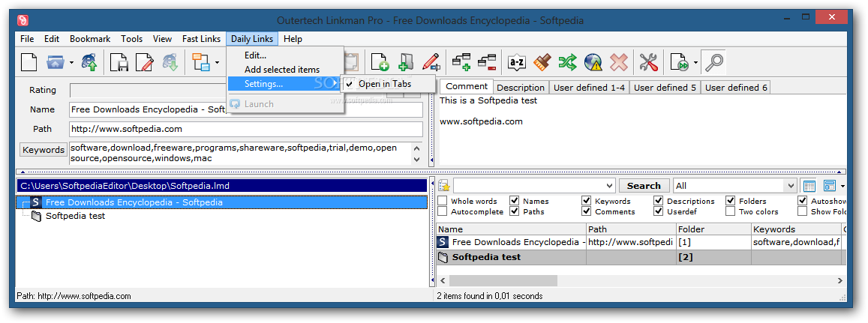Enable the Whole words checkbox
The height and width of the screenshot is (323, 868).
pos(443,201)
